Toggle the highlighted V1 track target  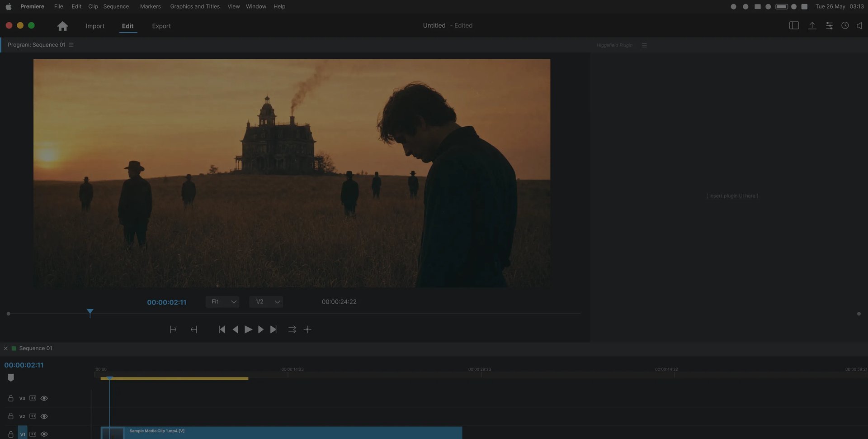pos(23,433)
